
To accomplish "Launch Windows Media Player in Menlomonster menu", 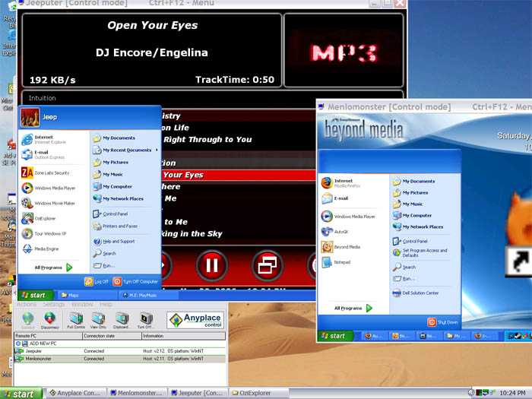I will pyautogui.click(x=353, y=217).
